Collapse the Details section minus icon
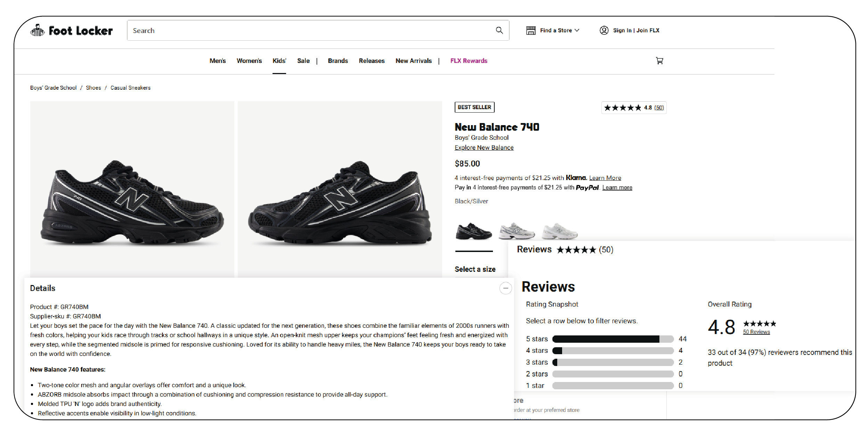This screenshot has height=431, width=868. [506, 288]
